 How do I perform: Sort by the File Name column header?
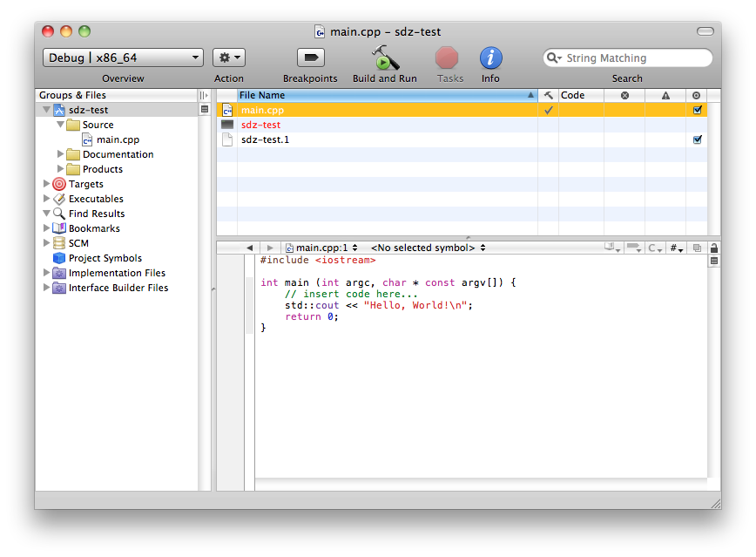[388, 96]
